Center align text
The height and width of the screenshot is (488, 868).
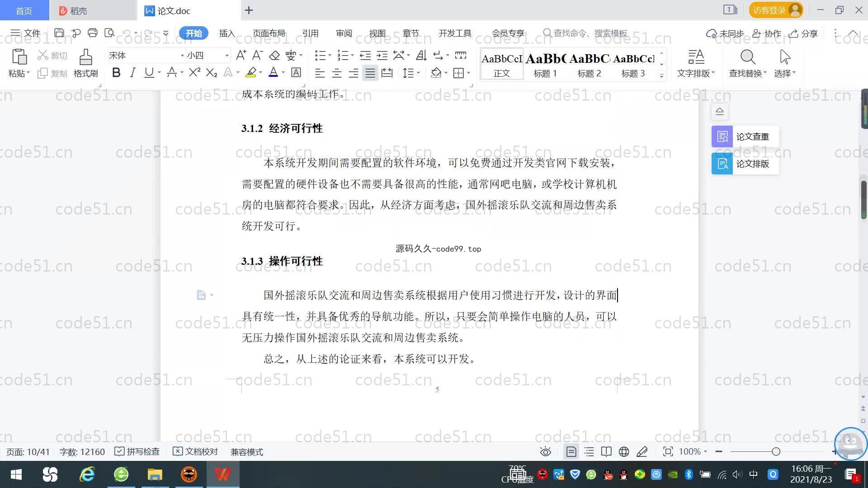click(336, 73)
